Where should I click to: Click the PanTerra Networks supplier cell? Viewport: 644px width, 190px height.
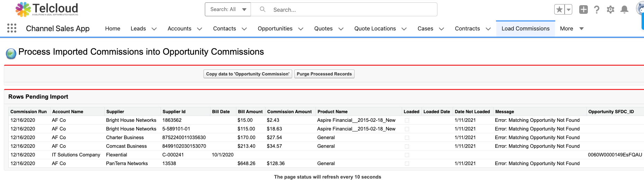[x=127, y=163]
